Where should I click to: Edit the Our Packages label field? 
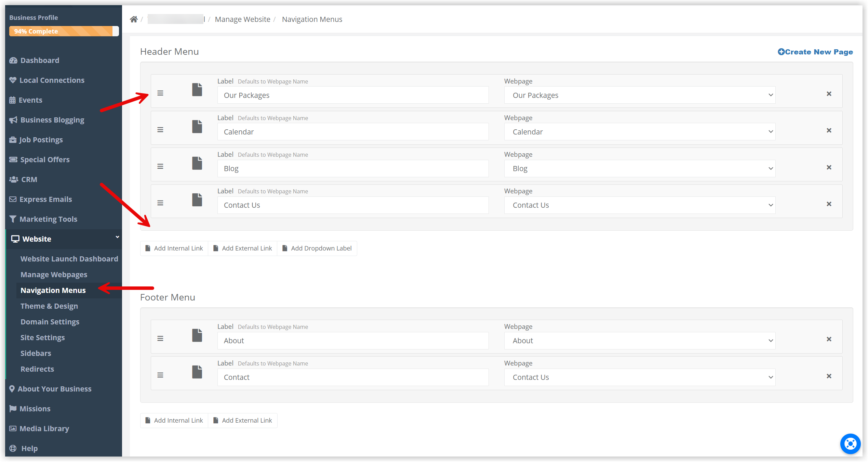pyautogui.click(x=353, y=95)
